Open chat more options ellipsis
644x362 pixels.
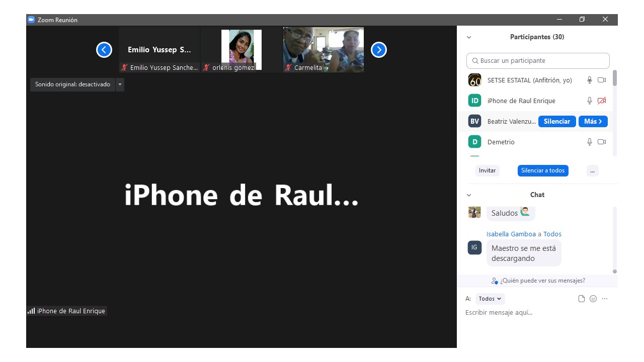click(x=605, y=299)
